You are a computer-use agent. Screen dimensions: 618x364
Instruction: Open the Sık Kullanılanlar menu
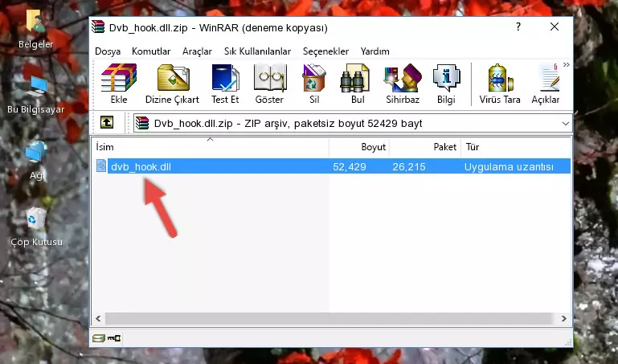pyautogui.click(x=257, y=51)
